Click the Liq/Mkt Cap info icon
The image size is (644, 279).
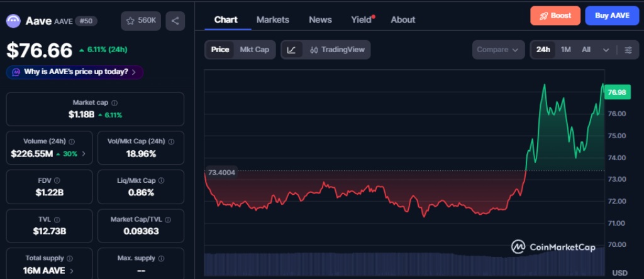click(162, 180)
